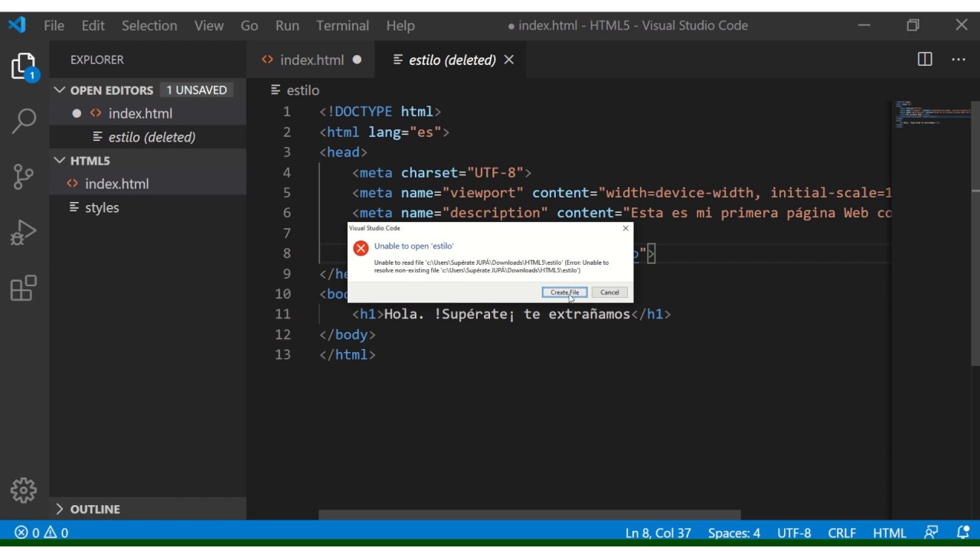Screen dimensions: 980x551
Task: Open the Explorer view in activity bar
Action: (x=24, y=67)
